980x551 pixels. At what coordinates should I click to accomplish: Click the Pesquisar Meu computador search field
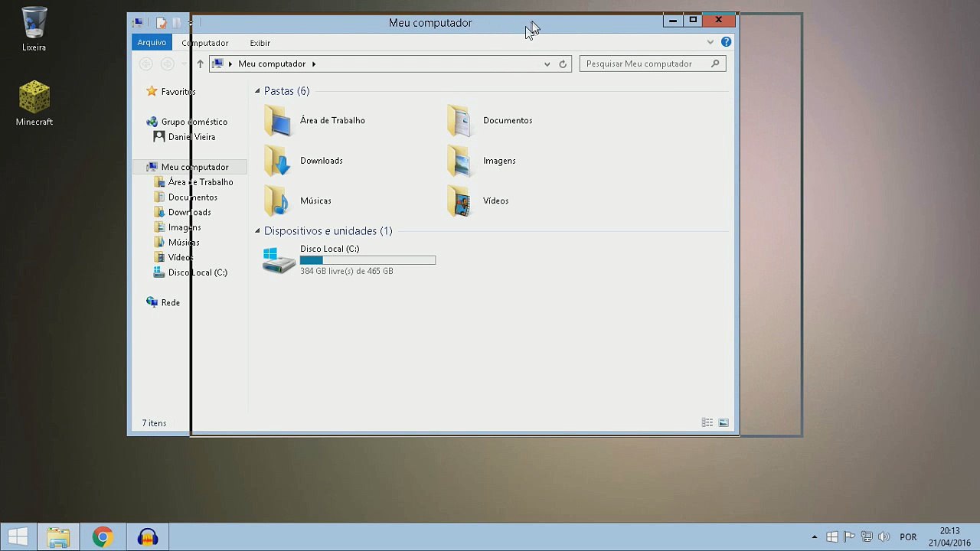tap(652, 64)
